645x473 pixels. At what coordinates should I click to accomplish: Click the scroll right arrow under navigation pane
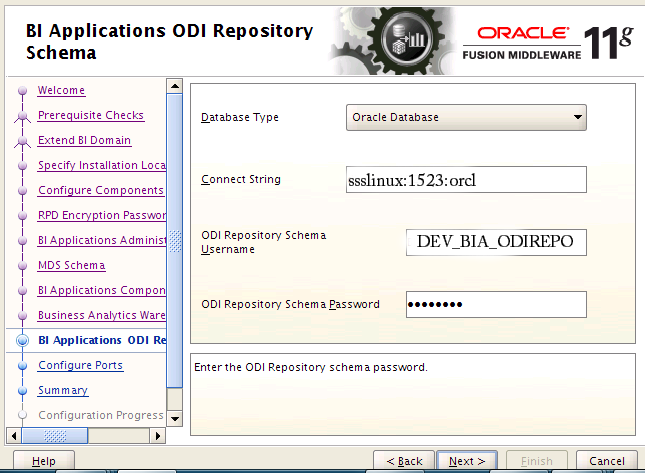pos(158,436)
